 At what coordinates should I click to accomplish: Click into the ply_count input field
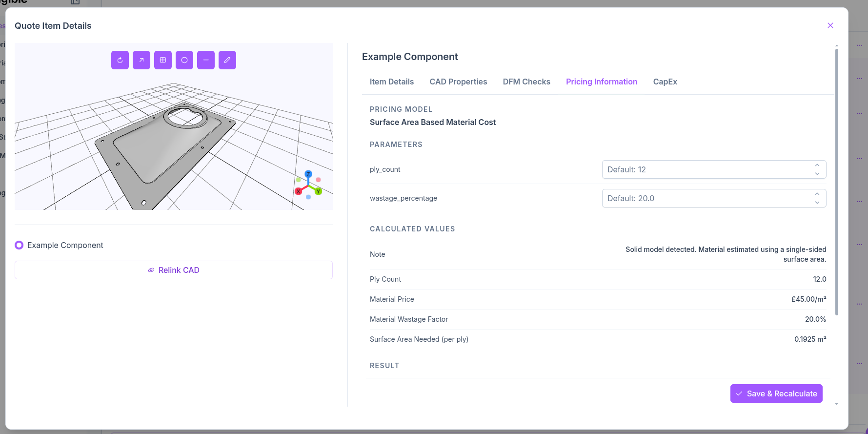click(707, 169)
